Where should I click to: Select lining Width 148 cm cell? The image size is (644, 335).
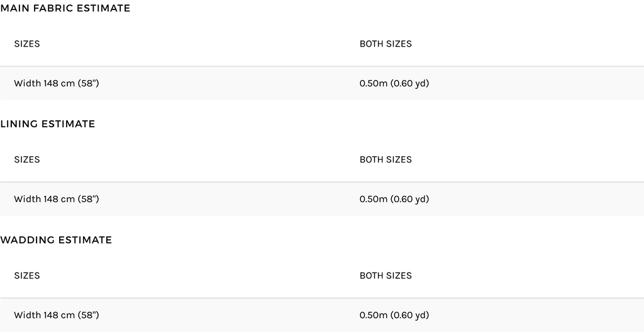(57, 199)
